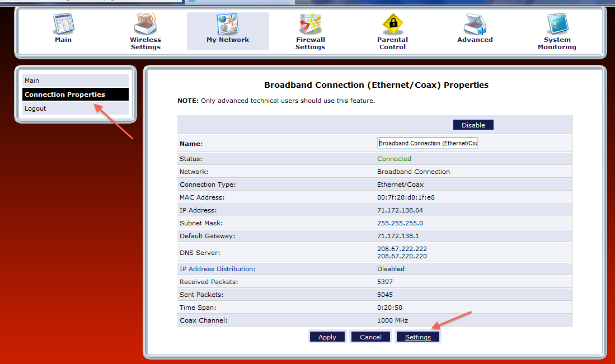Click the Parental Control navigation label

pos(393,43)
